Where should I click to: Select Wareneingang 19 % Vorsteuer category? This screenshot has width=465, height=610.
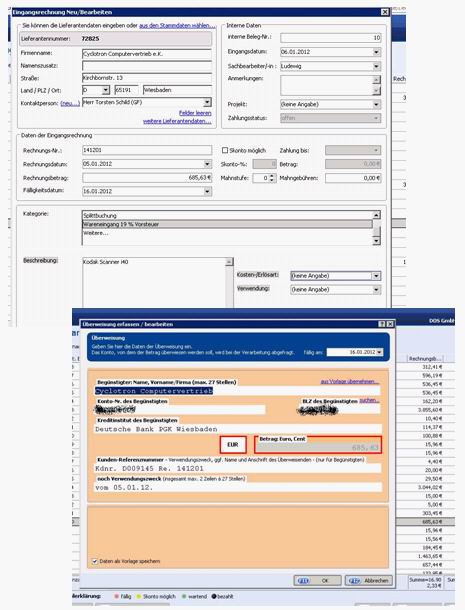coord(227,224)
